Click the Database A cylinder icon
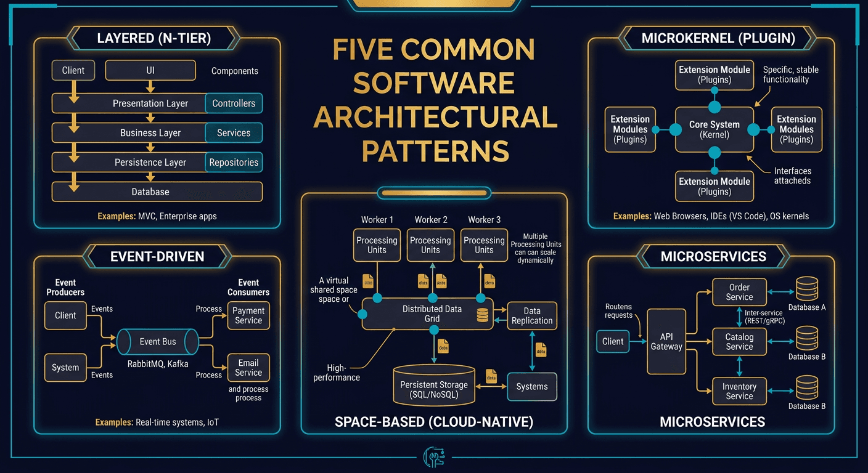The width and height of the screenshot is (868, 473). (806, 289)
